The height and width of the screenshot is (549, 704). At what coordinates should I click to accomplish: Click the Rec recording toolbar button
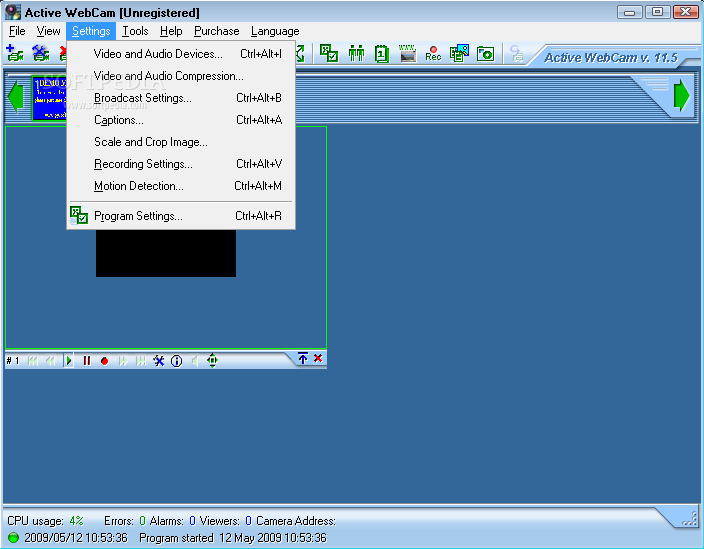[x=433, y=53]
